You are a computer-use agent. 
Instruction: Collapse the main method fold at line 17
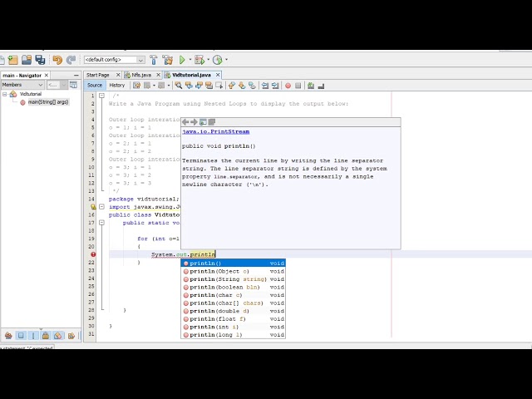(x=101, y=223)
